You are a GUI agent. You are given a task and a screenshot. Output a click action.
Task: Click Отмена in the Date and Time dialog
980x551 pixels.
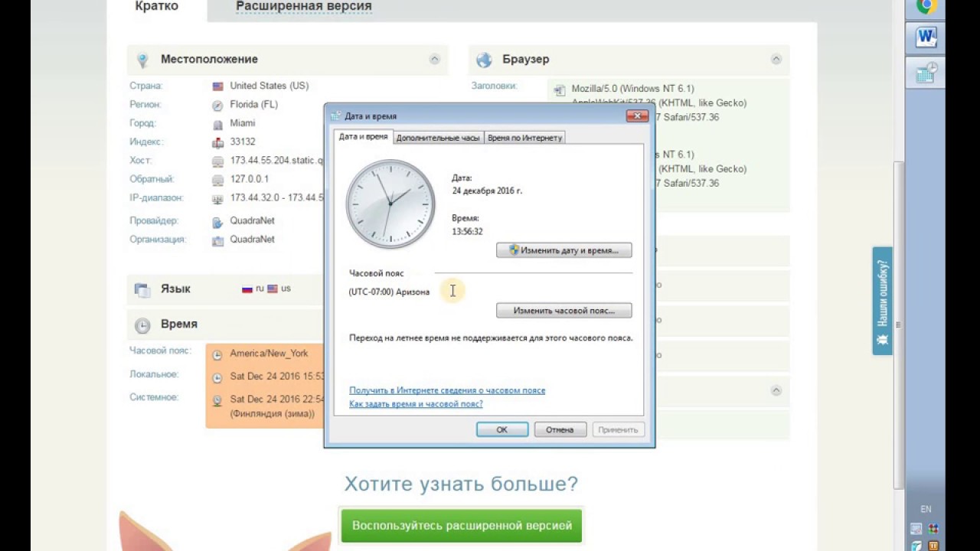[560, 429]
